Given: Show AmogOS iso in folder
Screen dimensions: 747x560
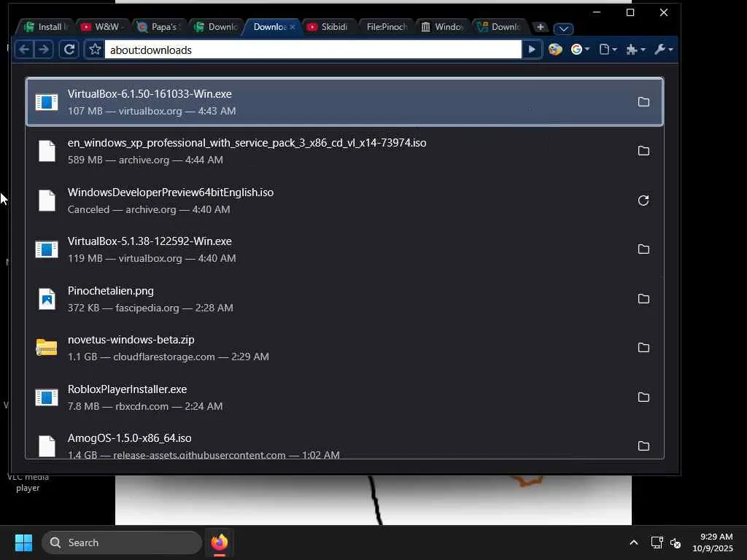Looking at the screenshot, I should click(643, 446).
